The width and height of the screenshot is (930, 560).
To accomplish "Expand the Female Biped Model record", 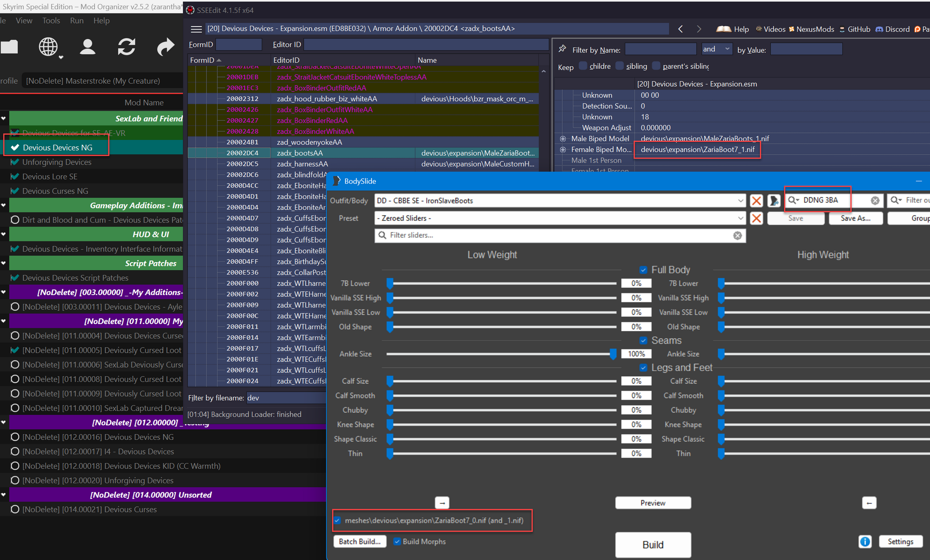I will click(563, 150).
